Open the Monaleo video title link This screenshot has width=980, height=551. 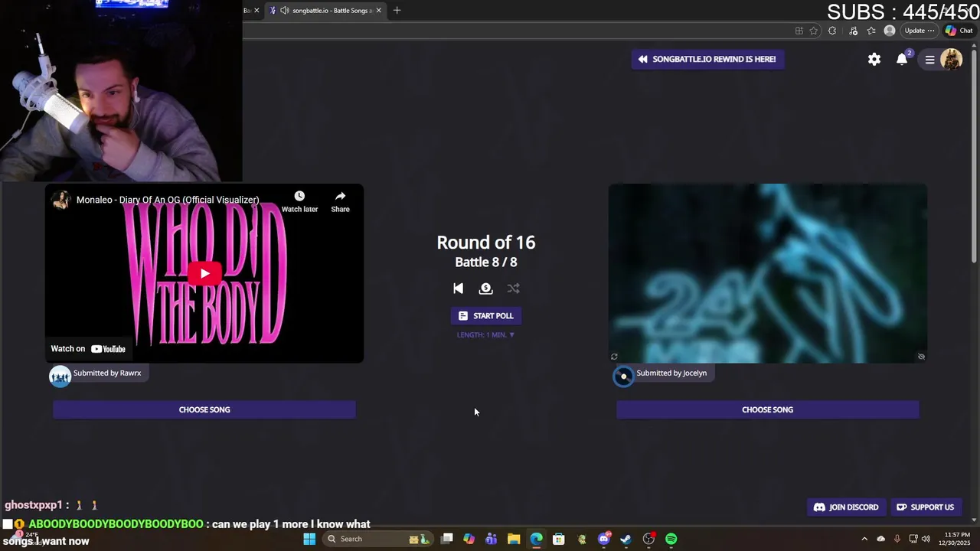point(168,200)
